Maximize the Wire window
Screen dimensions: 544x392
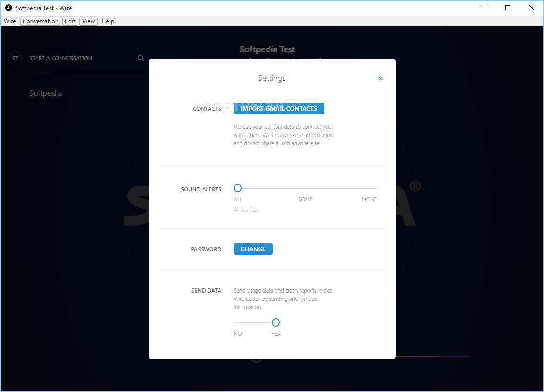pos(508,8)
